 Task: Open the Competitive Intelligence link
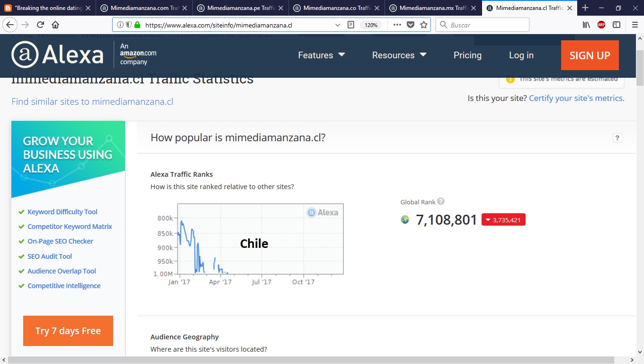(64, 286)
